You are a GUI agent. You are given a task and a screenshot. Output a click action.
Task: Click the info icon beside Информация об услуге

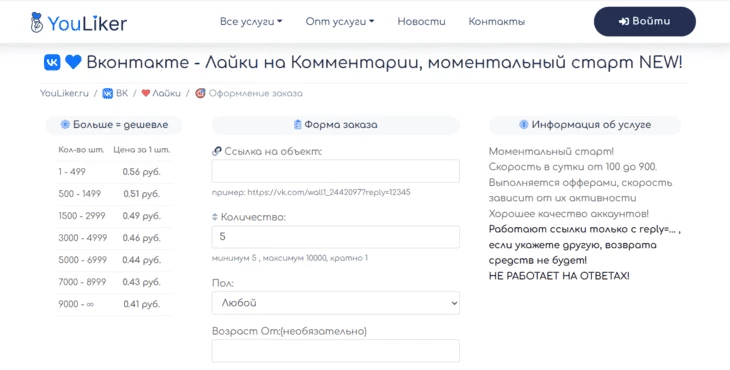[524, 125]
